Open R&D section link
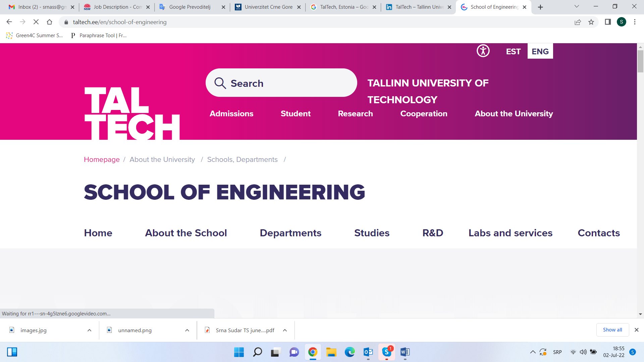 (433, 233)
